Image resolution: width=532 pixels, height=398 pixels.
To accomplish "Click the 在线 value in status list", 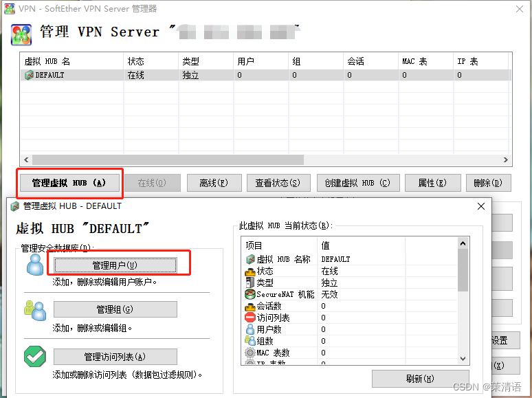I will [329, 271].
